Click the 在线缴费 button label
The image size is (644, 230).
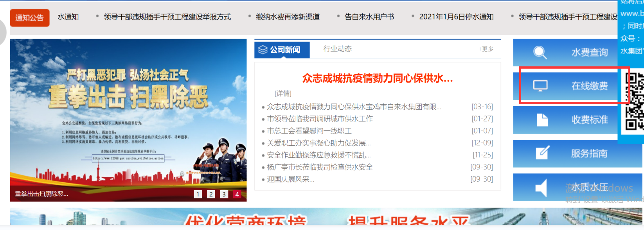590,86
